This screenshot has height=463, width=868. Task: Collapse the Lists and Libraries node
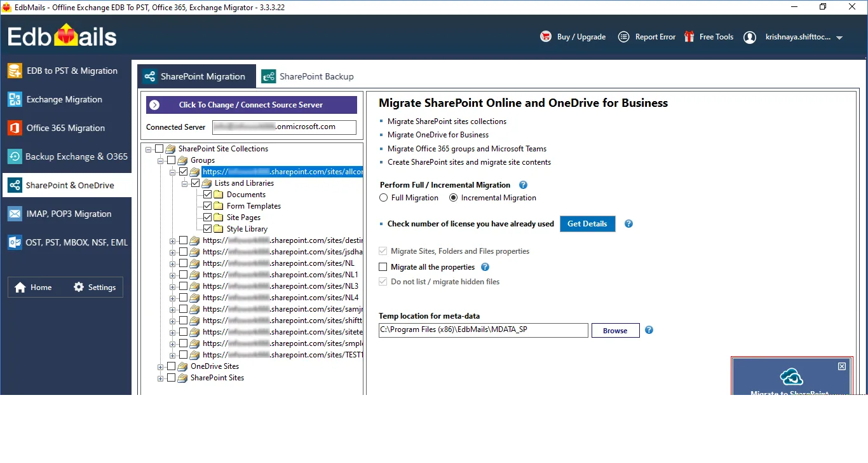pyautogui.click(x=185, y=184)
